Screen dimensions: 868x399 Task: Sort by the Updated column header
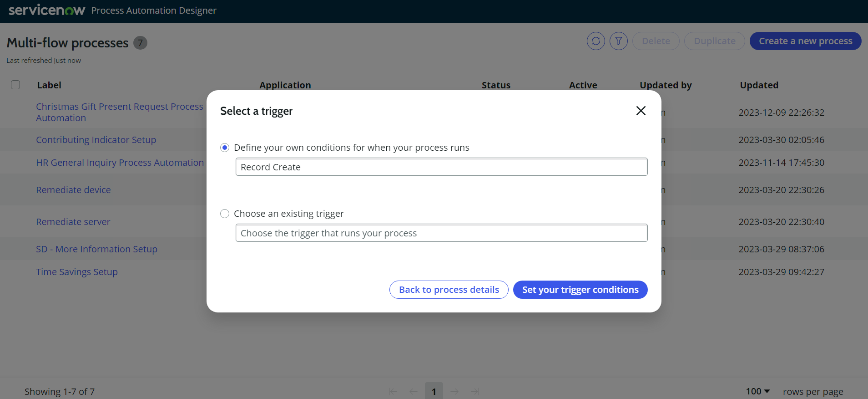[759, 85]
